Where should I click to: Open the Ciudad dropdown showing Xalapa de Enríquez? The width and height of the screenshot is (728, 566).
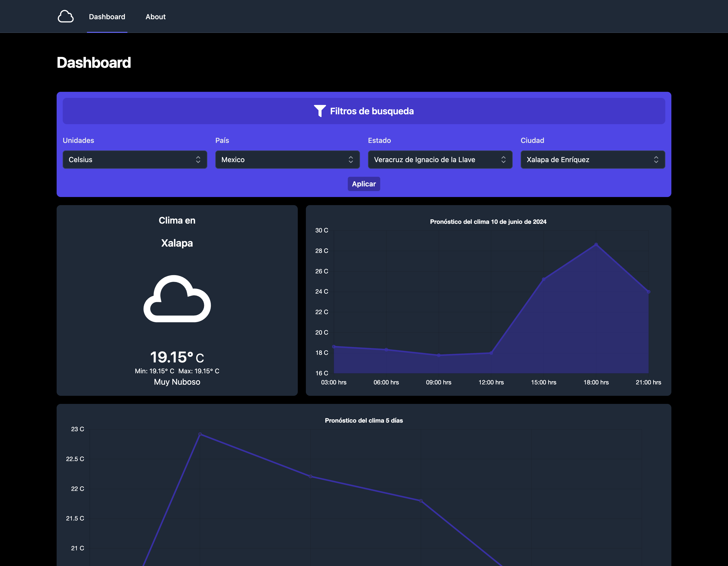593,159
